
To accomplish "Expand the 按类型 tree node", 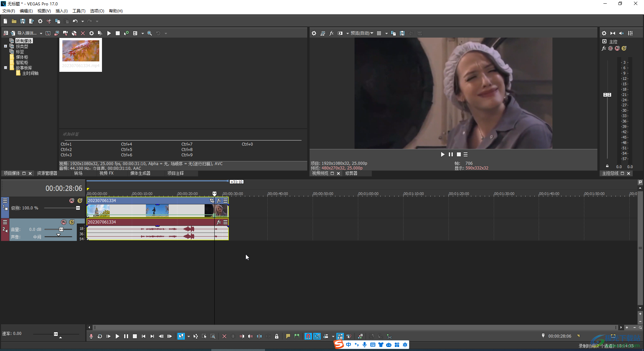I will point(5,46).
